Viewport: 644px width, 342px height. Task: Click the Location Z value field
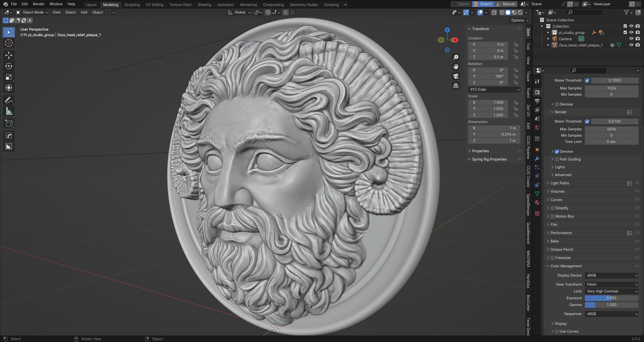[x=488, y=57]
